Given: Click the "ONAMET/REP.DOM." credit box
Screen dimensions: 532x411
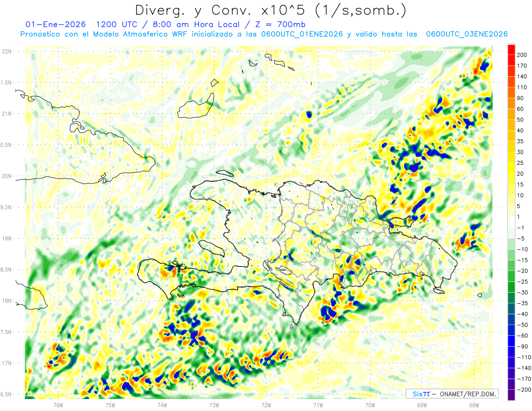Looking at the screenshot, I should [x=452, y=394].
